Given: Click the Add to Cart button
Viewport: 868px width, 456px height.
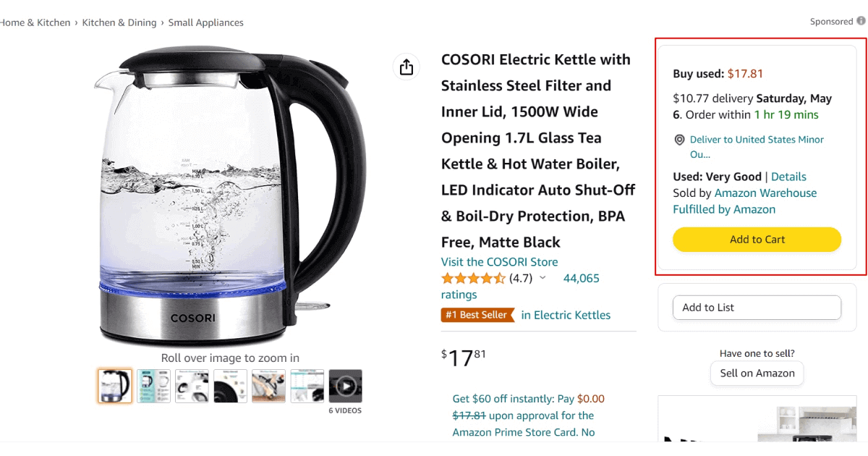Looking at the screenshot, I should pyautogui.click(x=757, y=240).
